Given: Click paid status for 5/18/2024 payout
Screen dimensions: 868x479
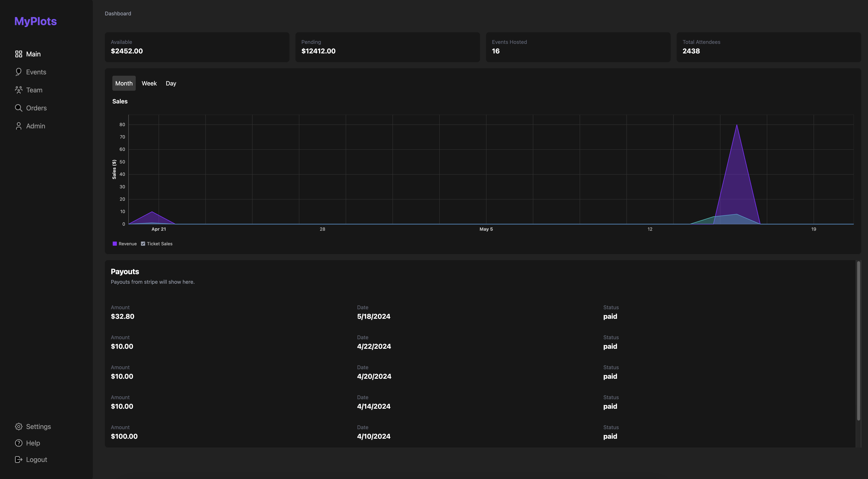Looking at the screenshot, I should 610,316.
